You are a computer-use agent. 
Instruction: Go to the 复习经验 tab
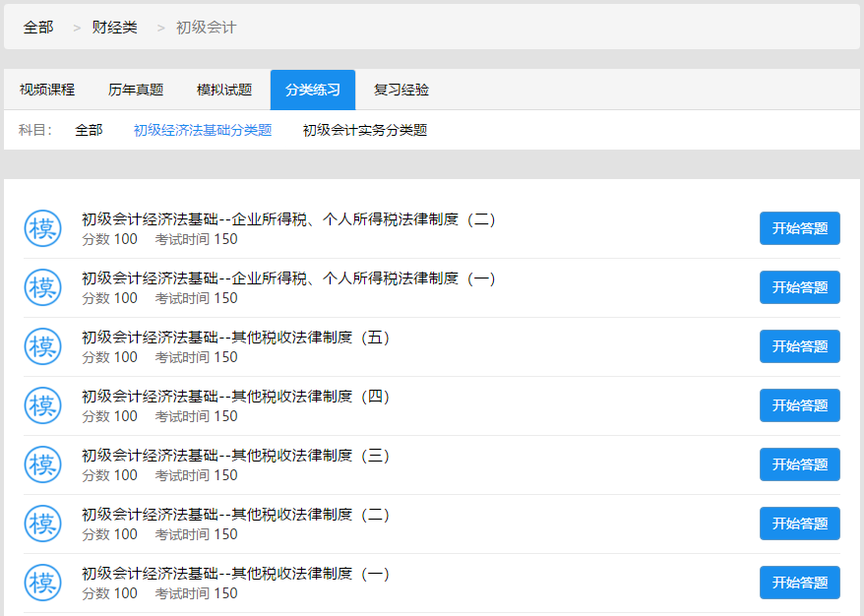coord(401,90)
